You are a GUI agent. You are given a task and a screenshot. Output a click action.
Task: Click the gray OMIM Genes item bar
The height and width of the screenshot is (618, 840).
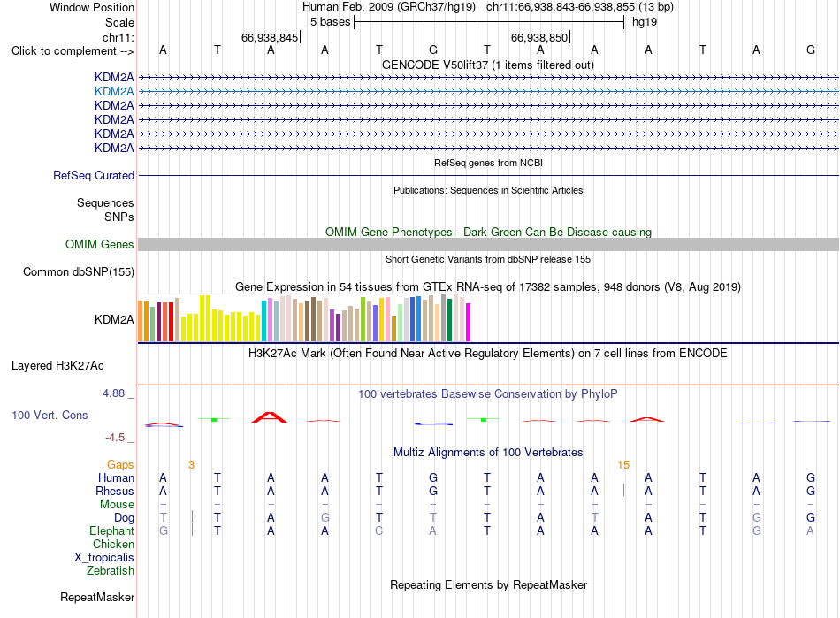(488, 245)
